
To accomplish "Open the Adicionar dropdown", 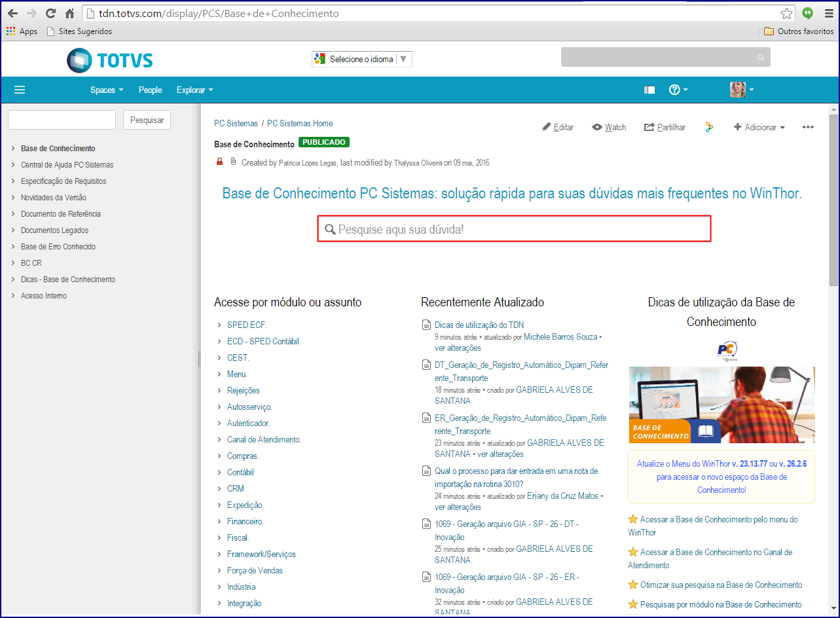I will coord(759,127).
